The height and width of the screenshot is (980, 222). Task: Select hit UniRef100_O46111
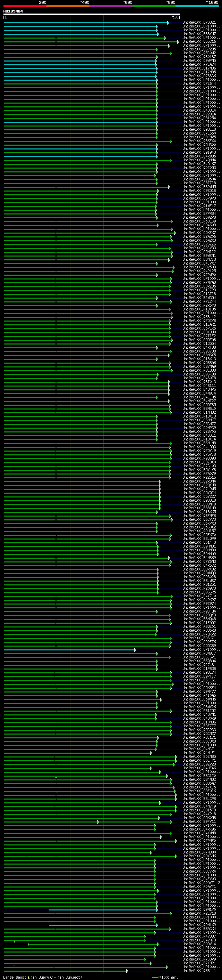pyautogui.click(x=199, y=386)
